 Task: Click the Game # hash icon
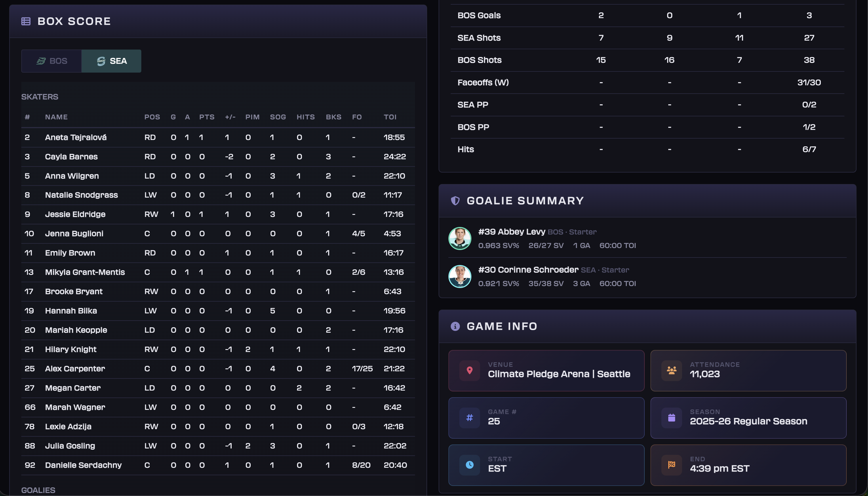click(469, 418)
